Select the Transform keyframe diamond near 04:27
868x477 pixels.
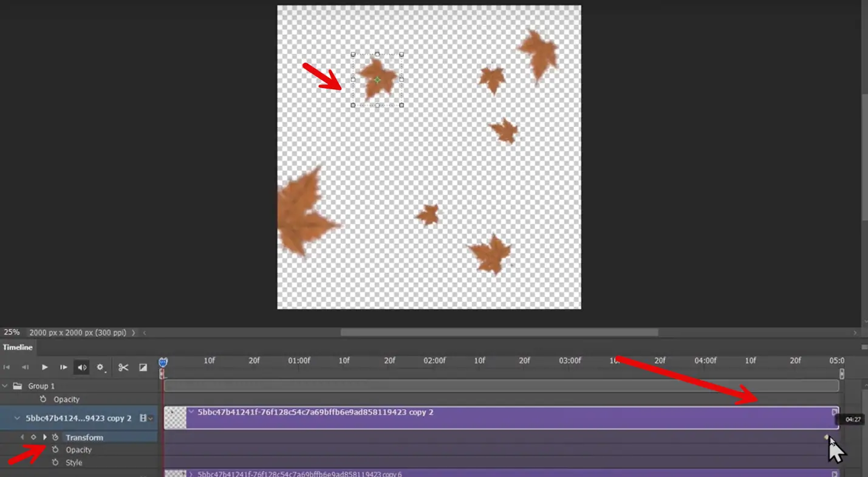point(826,437)
